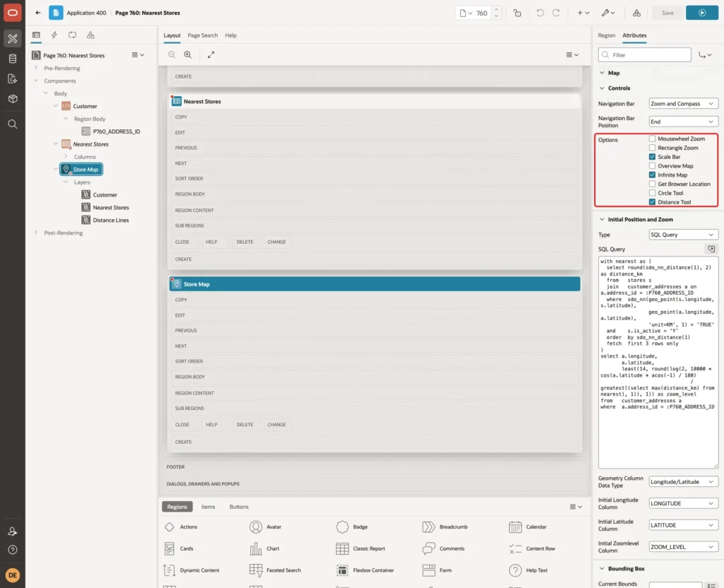Click the Redo icon
The image size is (724, 588).
556,13
